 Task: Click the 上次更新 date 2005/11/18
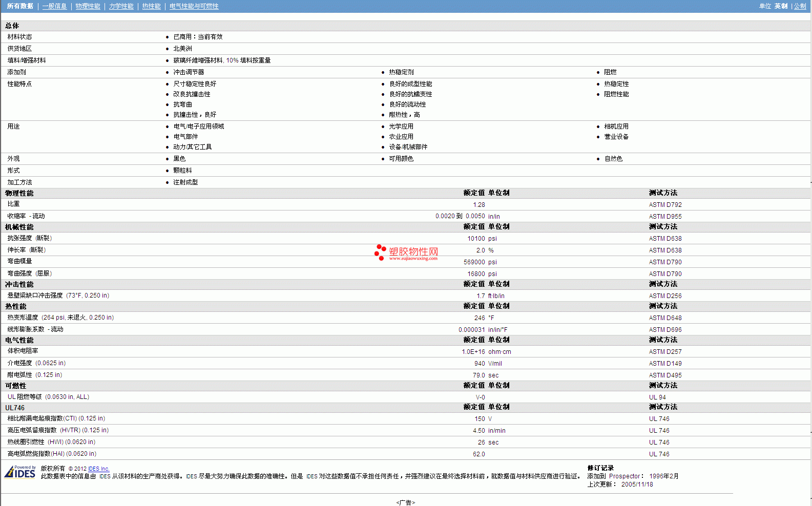[x=637, y=484]
